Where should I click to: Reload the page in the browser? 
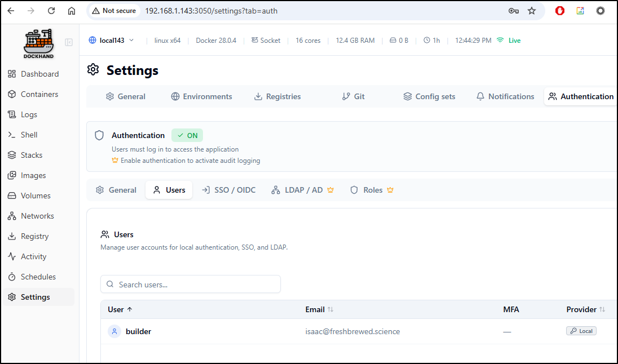pos(51,11)
